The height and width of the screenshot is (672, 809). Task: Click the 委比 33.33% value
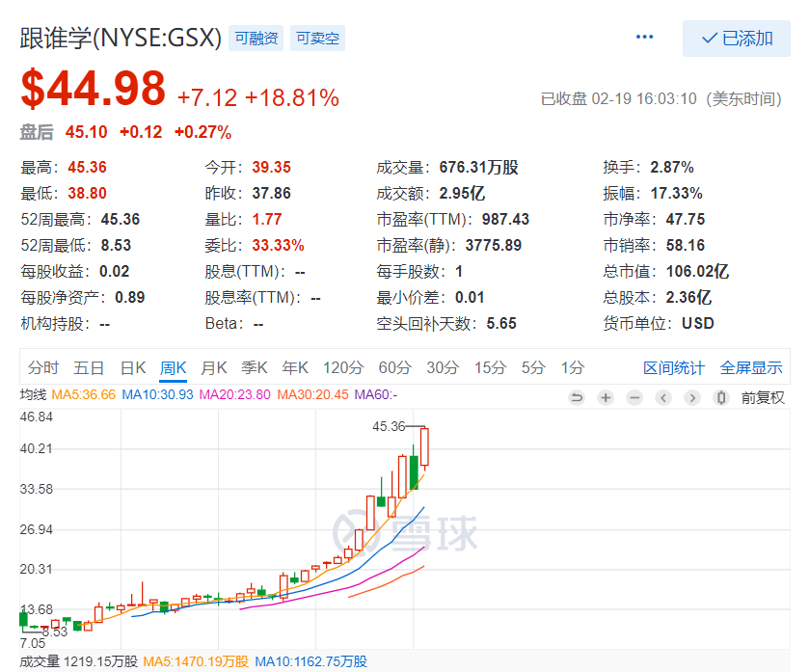[x=278, y=246]
